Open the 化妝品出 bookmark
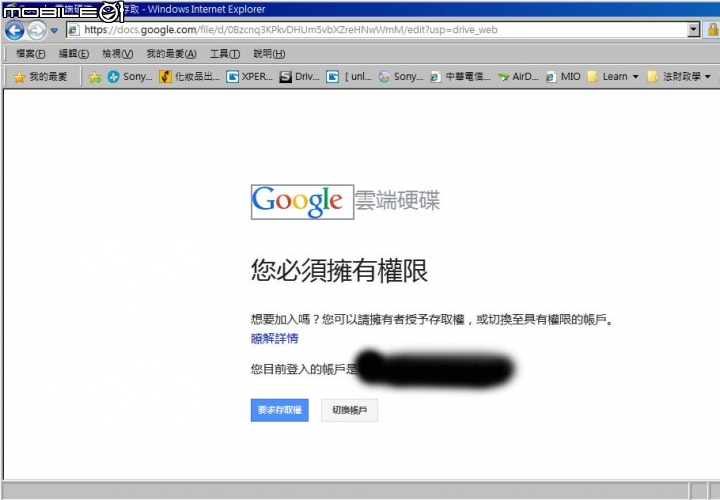Viewport: 720px width, 500px height. (x=189, y=77)
